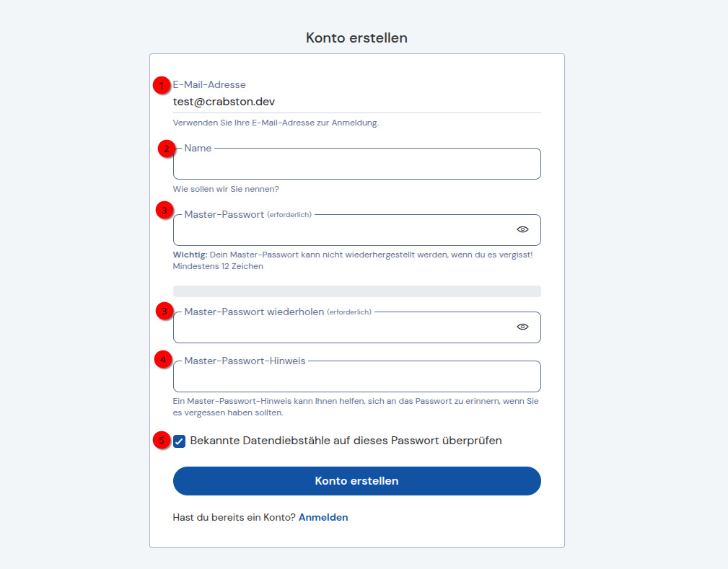The image size is (728, 569).
Task: Click the red 3 badge beside Master-Passwort wiederholen
Action: coord(165,311)
